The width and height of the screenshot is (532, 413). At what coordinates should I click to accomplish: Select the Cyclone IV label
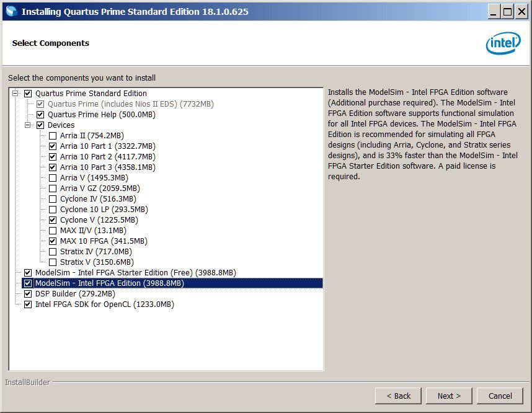coord(98,199)
